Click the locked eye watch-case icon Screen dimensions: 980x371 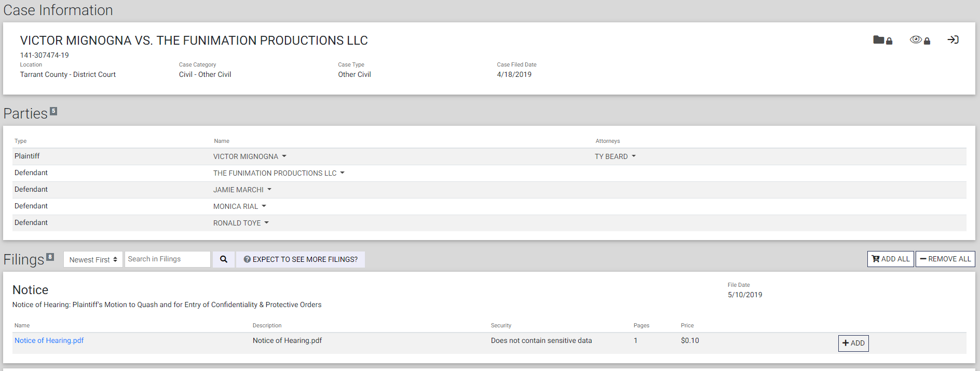click(920, 40)
